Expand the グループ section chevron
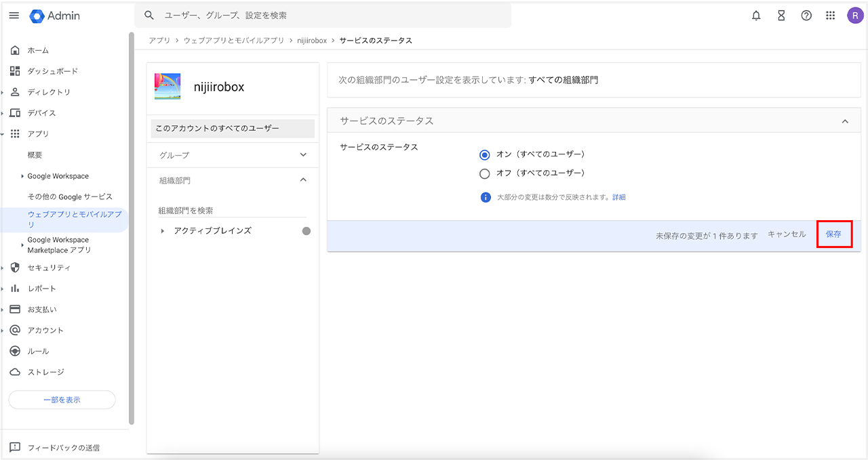The image size is (868, 460). [x=303, y=155]
